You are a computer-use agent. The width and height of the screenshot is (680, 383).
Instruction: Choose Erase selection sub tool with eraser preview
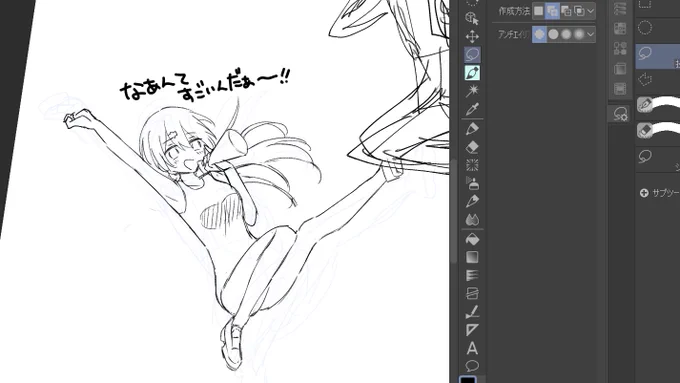click(658, 130)
